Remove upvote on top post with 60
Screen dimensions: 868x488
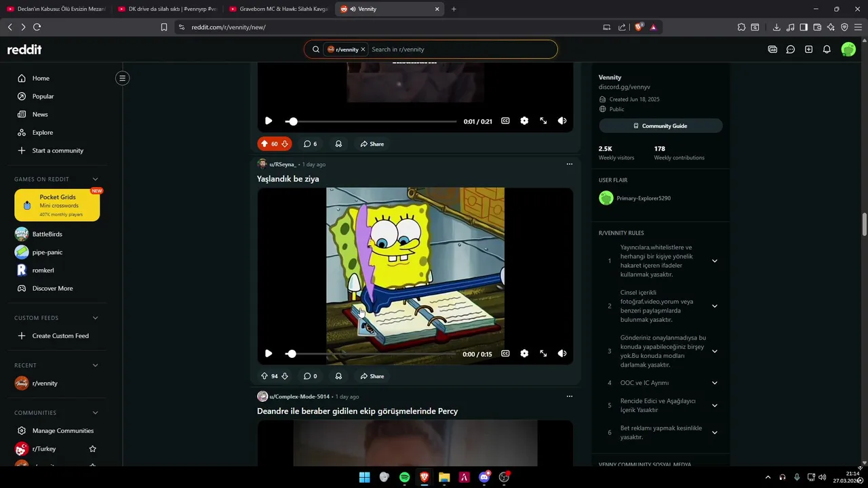coord(264,144)
